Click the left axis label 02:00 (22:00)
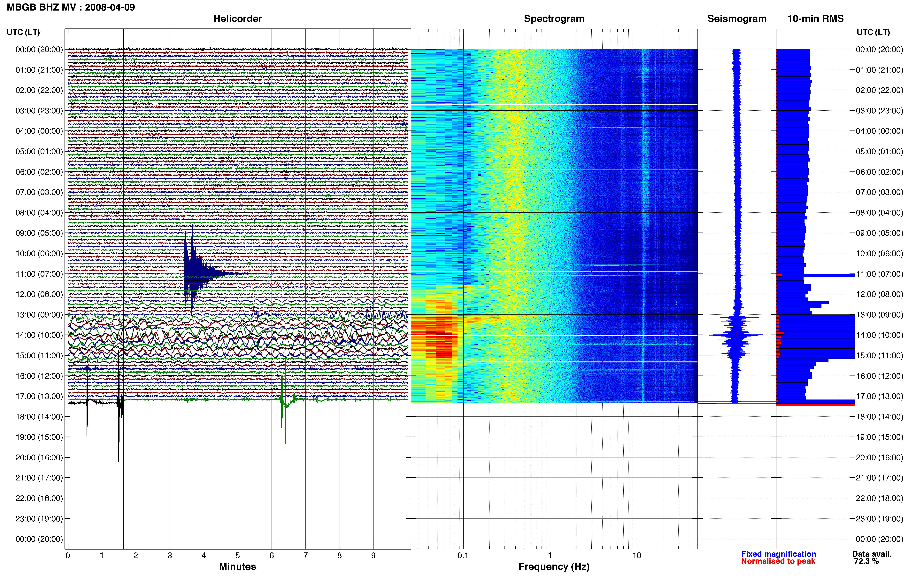This screenshot has height=578, width=924. (39, 90)
